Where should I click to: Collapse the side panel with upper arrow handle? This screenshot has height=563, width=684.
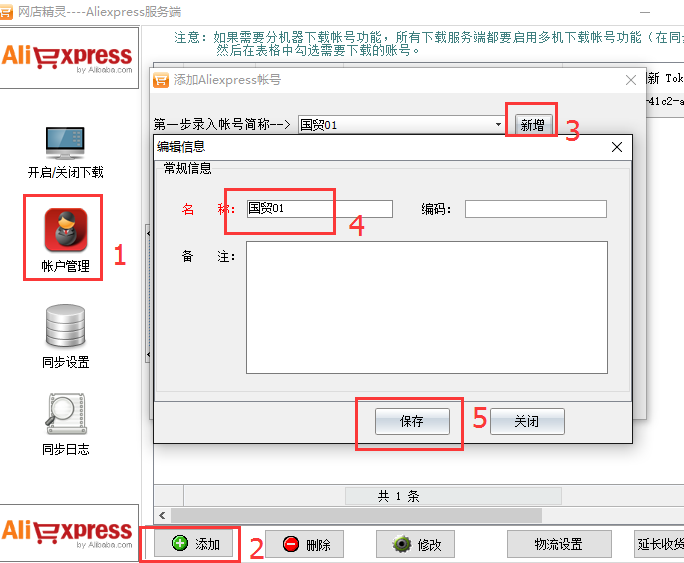(148, 234)
